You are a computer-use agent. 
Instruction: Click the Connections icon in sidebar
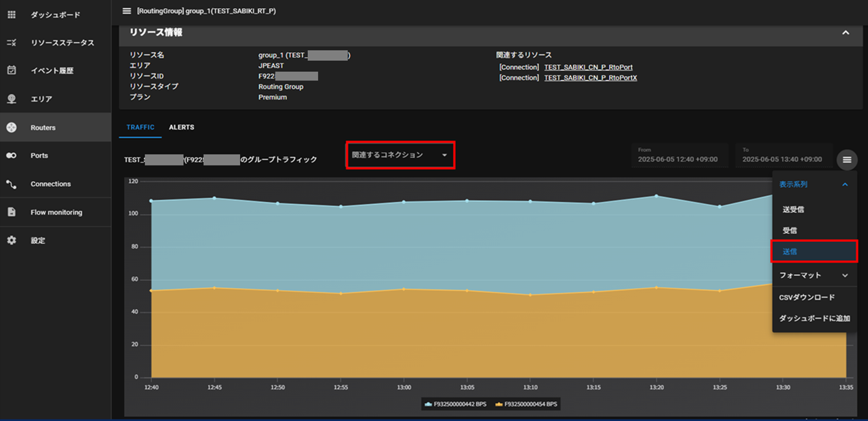(x=12, y=184)
